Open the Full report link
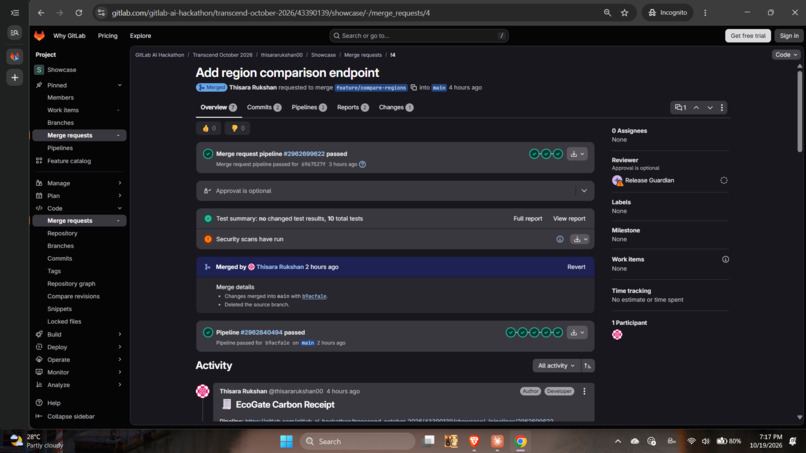 click(527, 219)
